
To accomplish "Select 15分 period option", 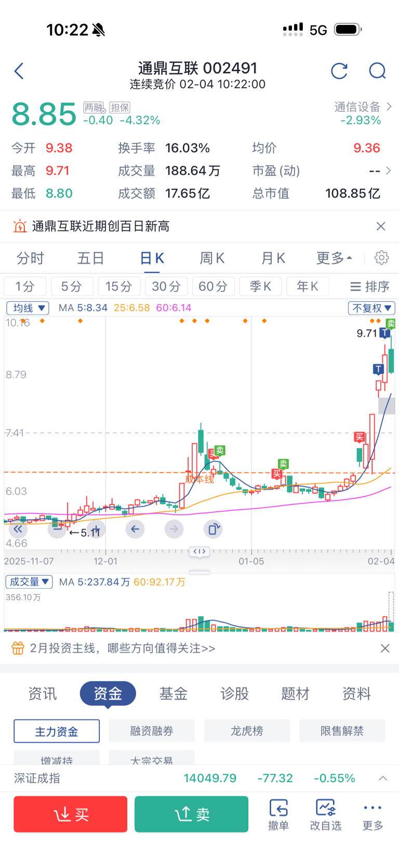I will [119, 287].
